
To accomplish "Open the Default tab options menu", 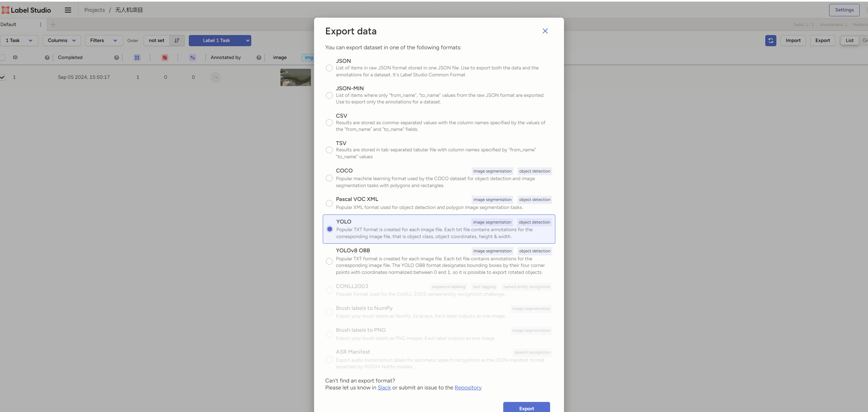I will pos(41,25).
